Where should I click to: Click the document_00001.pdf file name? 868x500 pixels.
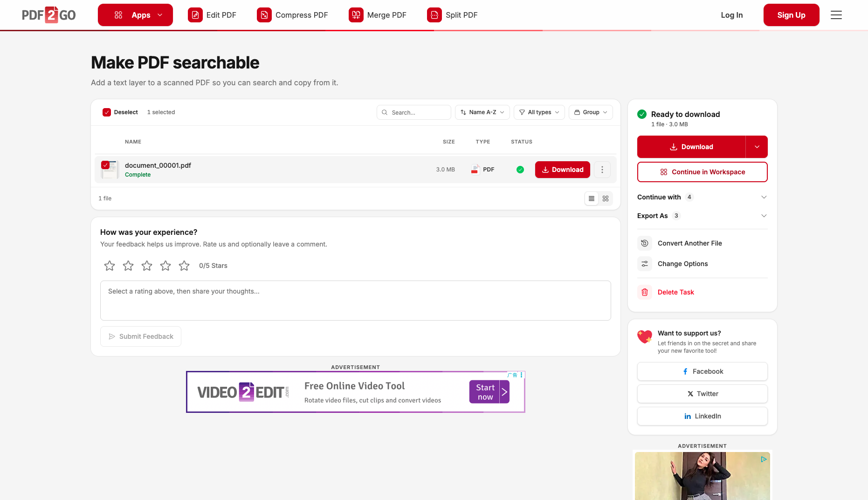click(158, 165)
